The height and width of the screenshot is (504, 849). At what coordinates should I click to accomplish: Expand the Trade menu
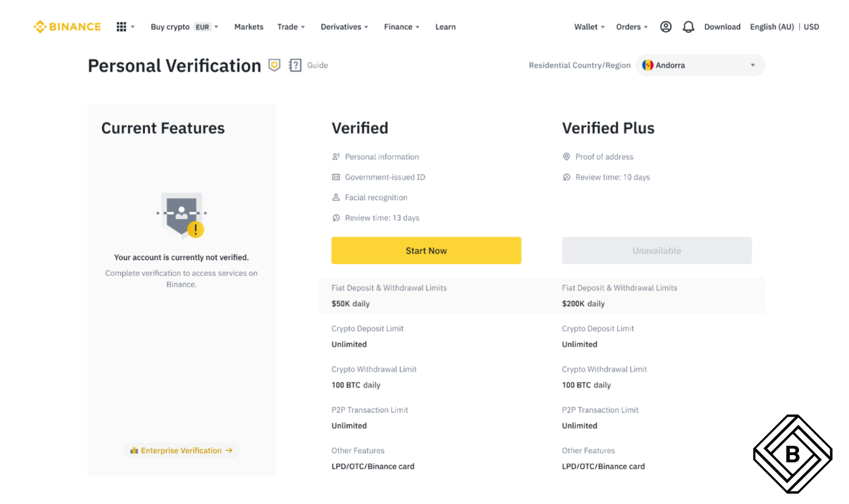[291, 26]
